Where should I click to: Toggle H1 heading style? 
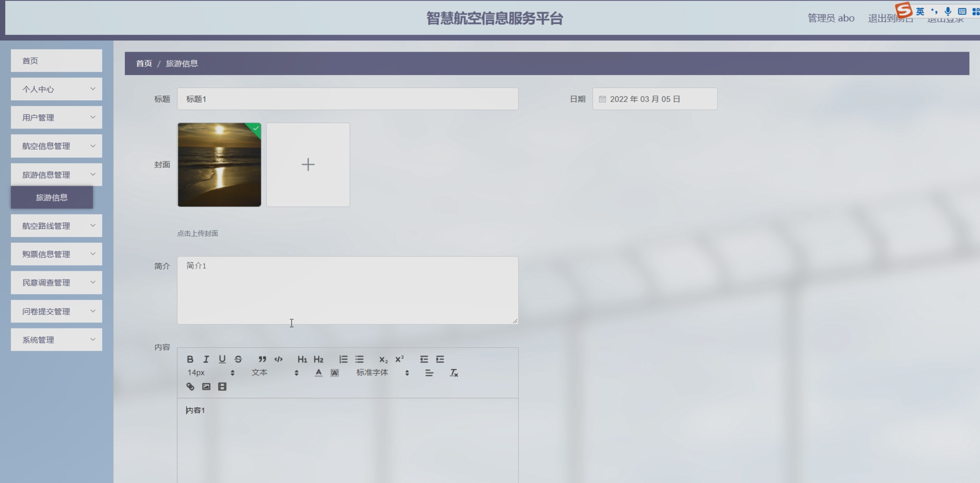pyautogui.click(x=302, y=359)
